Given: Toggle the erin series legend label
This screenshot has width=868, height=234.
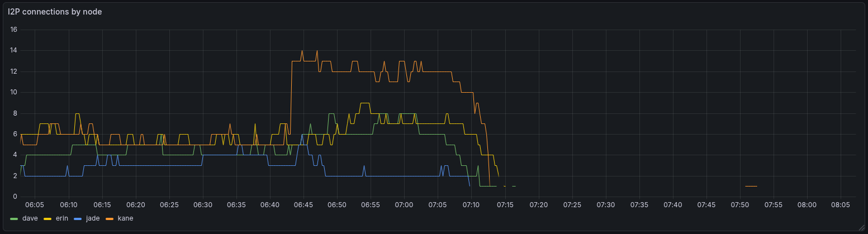Looking at the screenshot, I should 63,218.
